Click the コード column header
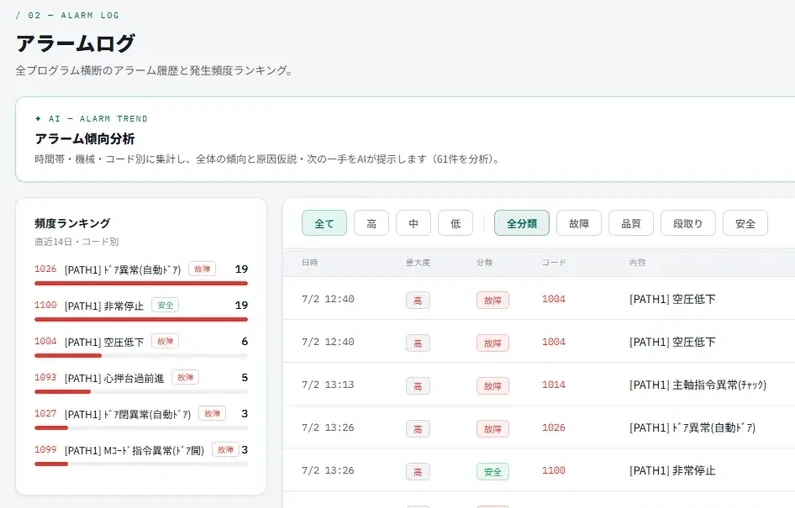 click(554, 263)
